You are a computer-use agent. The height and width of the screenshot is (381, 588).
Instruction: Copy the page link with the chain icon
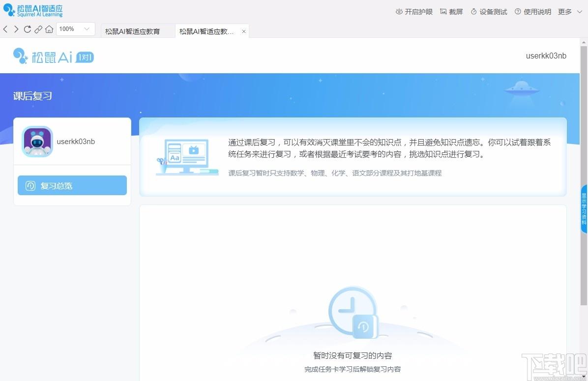[38, 29]
